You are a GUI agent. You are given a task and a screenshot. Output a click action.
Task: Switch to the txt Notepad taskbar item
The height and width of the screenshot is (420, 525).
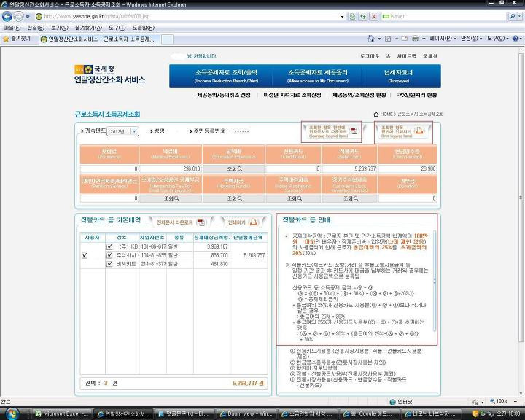(x=184, y=413)
